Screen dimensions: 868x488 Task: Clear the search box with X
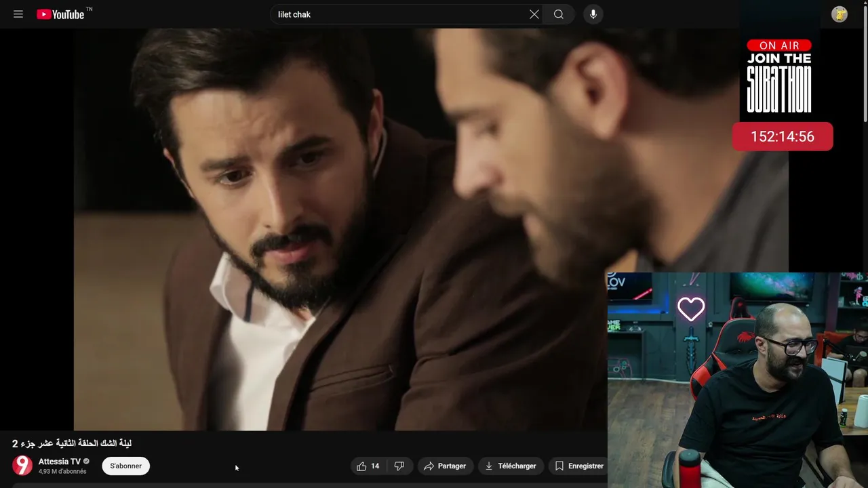534,14
